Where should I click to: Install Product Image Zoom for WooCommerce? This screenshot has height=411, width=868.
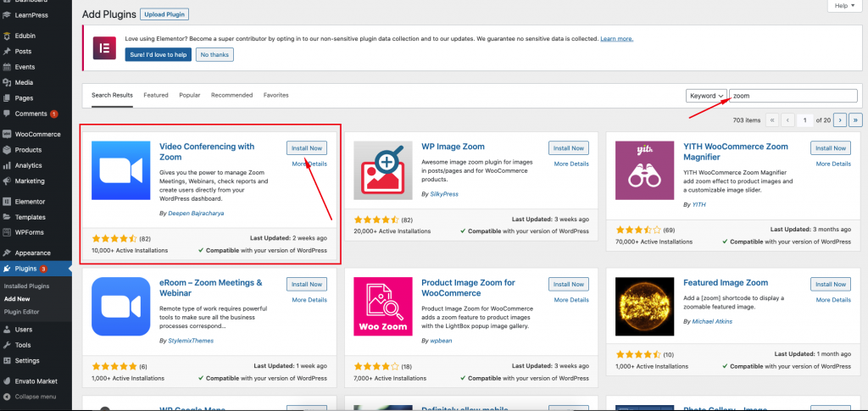tap(569, 285)
